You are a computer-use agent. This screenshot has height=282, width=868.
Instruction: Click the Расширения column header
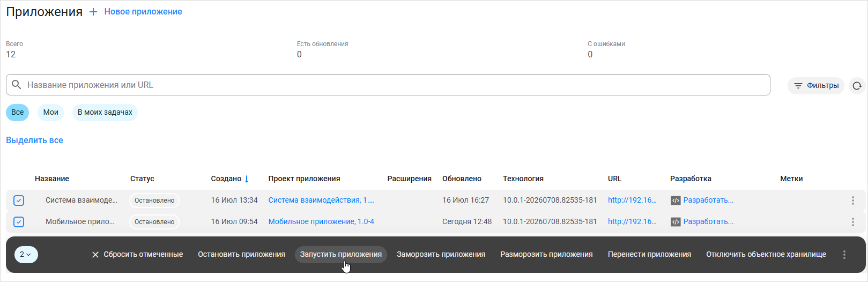click(410, 179)
